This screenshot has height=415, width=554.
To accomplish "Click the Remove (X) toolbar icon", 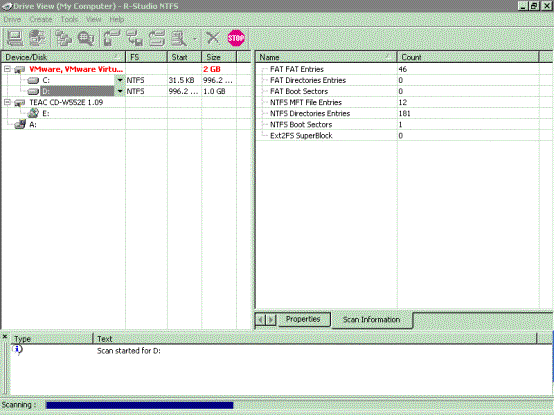I will 212,38.
